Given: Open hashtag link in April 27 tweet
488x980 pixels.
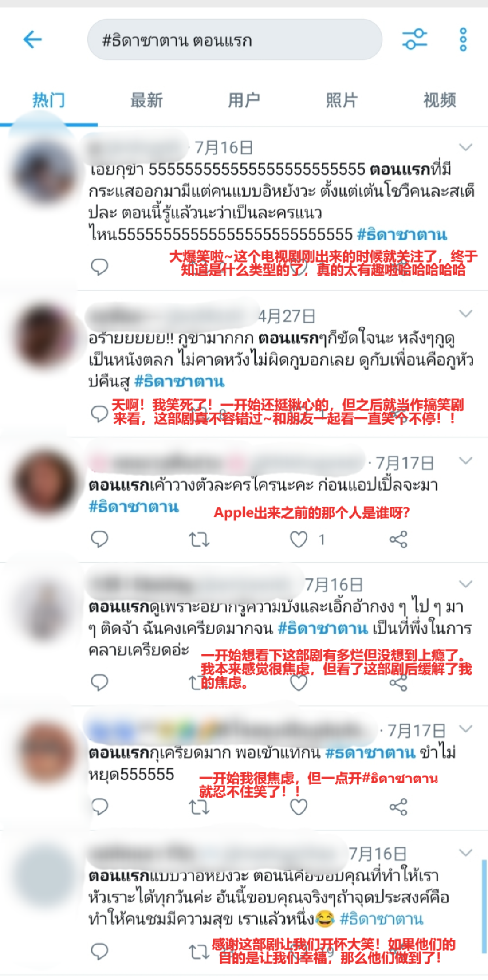Looking at the screenshot, I should click(x=179, y=381).
